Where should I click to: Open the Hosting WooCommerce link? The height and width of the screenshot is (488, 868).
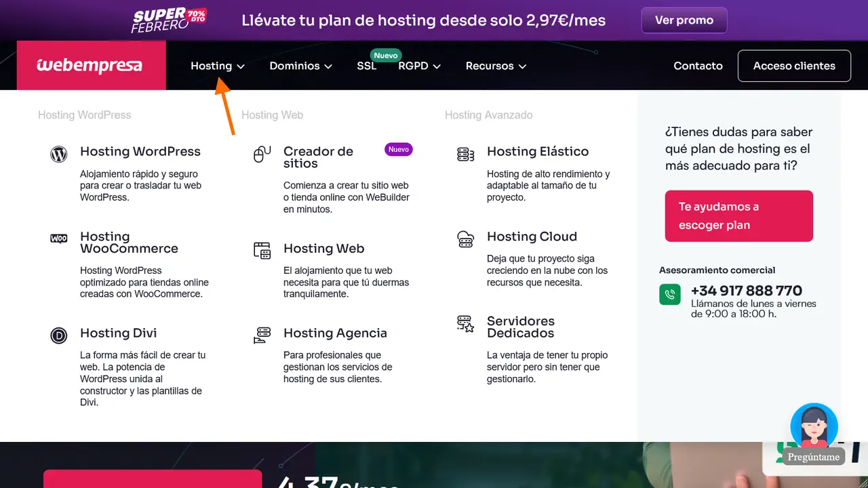point(129,243)
